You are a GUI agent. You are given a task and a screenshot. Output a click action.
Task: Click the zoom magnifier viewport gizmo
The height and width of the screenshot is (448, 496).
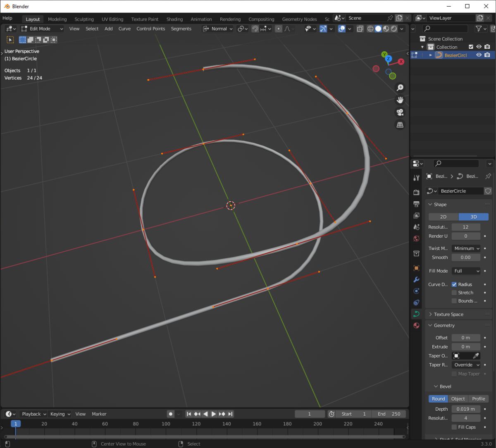click(400, 88)
